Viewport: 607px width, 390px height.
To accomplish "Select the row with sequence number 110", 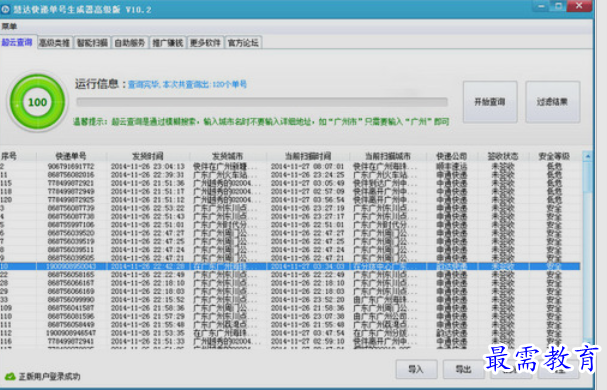I will 290,316.
